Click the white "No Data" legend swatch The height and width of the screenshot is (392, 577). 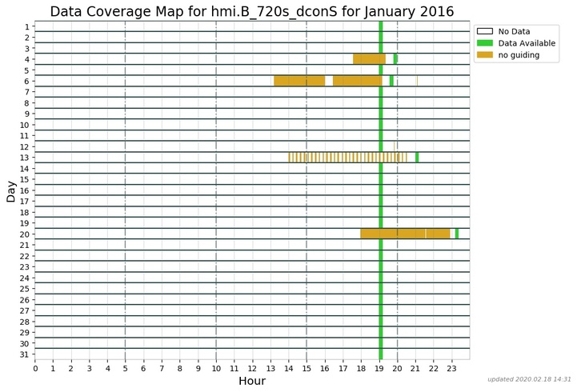485,31
